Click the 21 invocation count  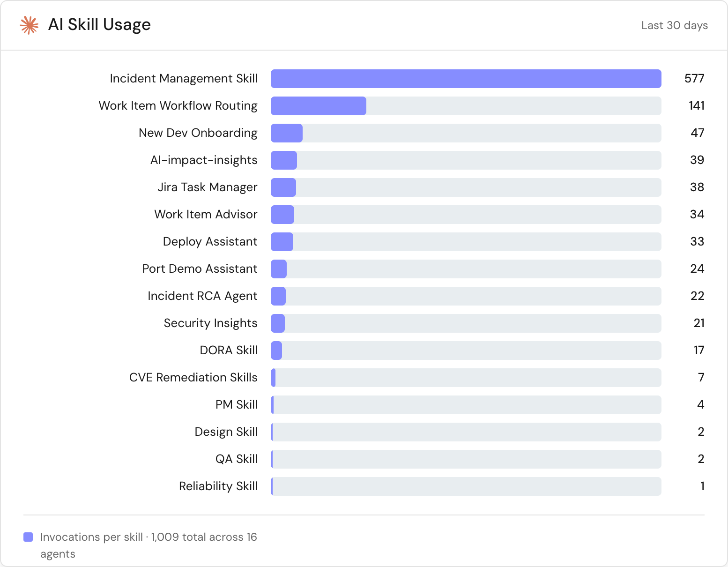point(699,323)
